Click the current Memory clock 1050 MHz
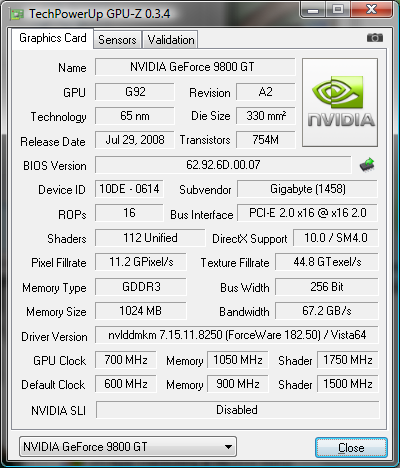The height and width of the screenshot is (468, 400). click(x=238, y=360)
